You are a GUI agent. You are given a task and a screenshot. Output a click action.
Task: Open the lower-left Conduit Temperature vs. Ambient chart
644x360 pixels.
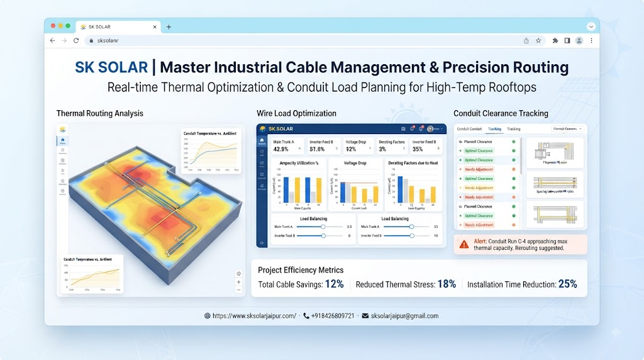click(x=92, y=274)
